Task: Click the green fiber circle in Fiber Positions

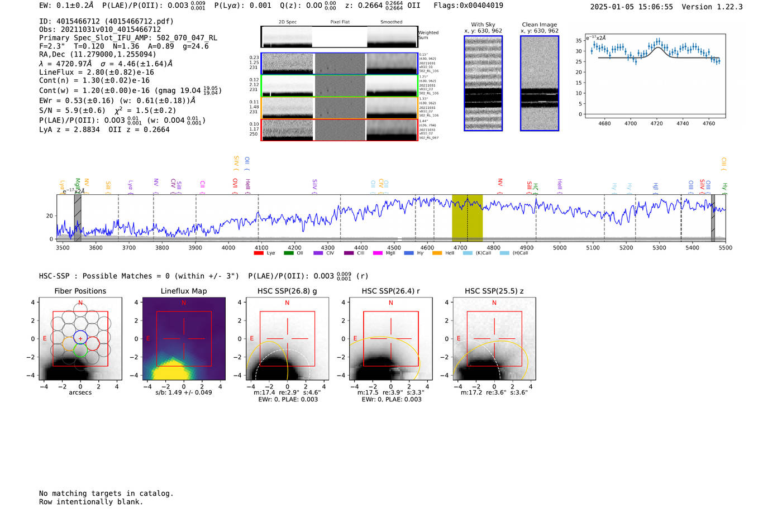Action: point(80,351)
